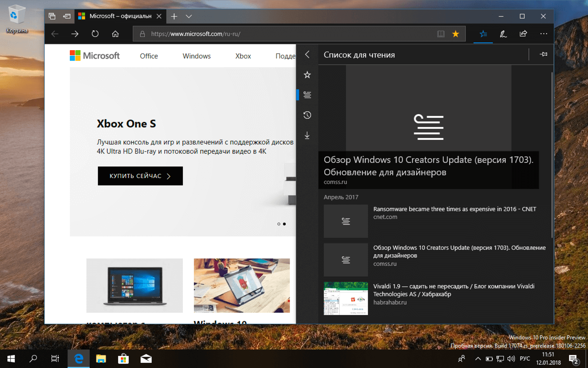The image size is (588, 368).
Task: Select the second carousel dot indicator
Action: tap(284, 224)
